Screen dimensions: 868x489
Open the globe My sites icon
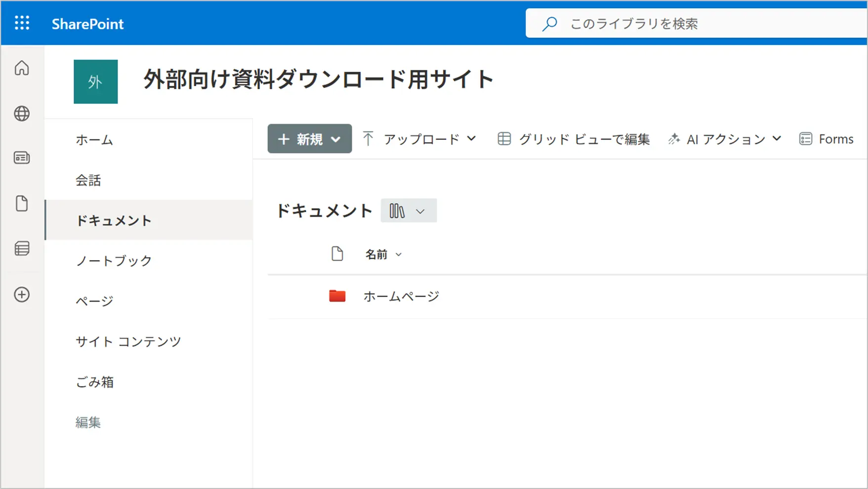[22, 114]
